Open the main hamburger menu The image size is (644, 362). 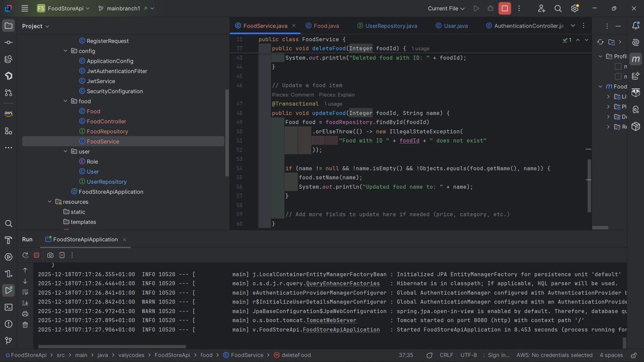25,8
